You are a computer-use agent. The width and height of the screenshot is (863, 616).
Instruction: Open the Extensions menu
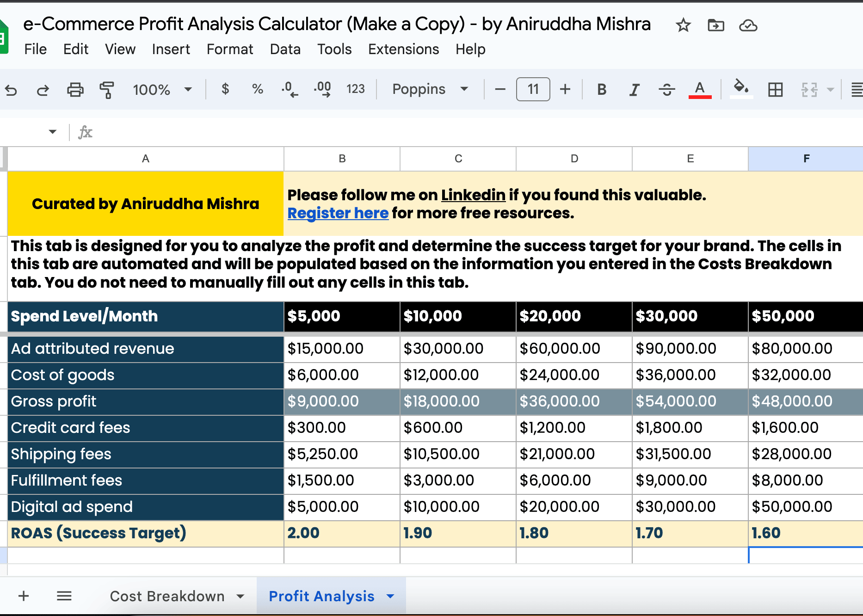point(404,49)
